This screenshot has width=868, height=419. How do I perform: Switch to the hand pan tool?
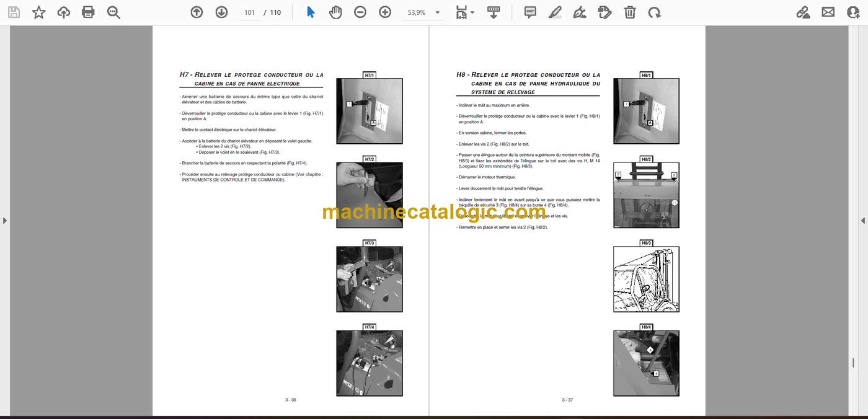(335, 12)
